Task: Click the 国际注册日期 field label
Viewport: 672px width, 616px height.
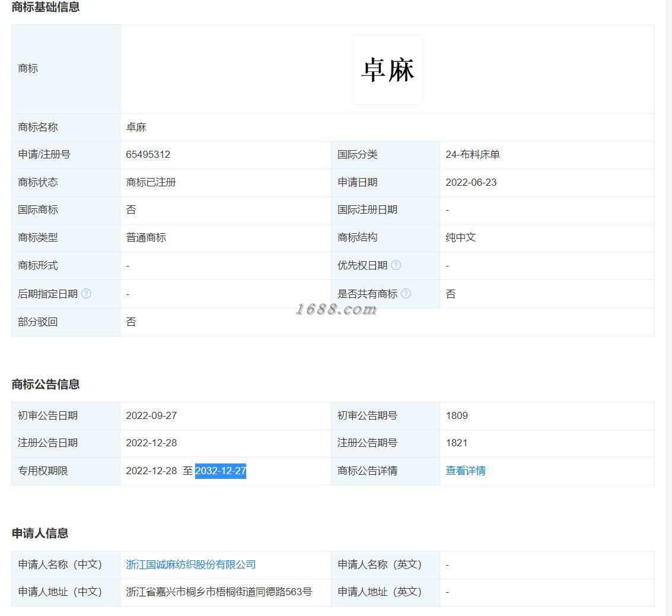Action: [367, 209]
